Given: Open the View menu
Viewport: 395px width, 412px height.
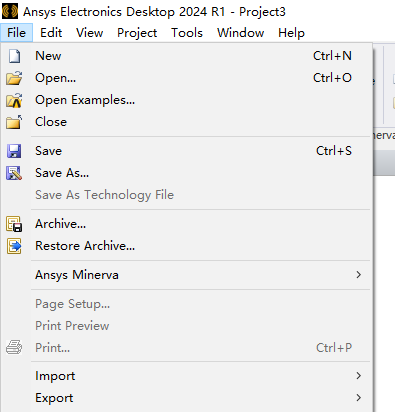Looking at the screenshot, I should coord(89,33).
